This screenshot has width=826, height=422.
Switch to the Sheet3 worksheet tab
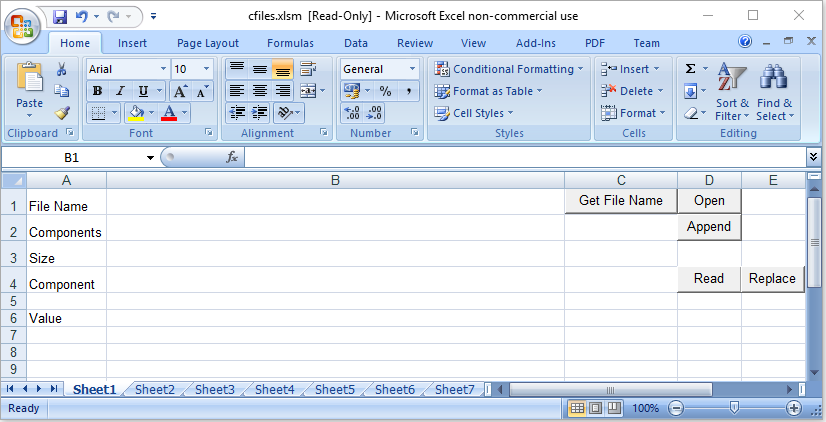point(214,390)
